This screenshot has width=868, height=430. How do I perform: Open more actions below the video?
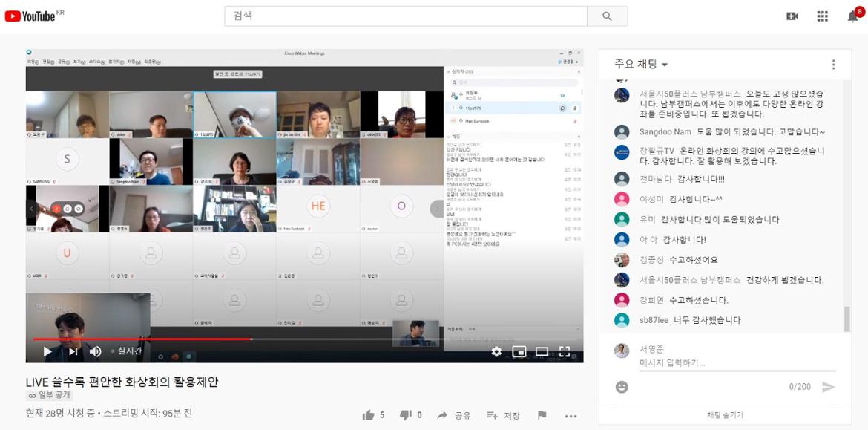(571, 415)
